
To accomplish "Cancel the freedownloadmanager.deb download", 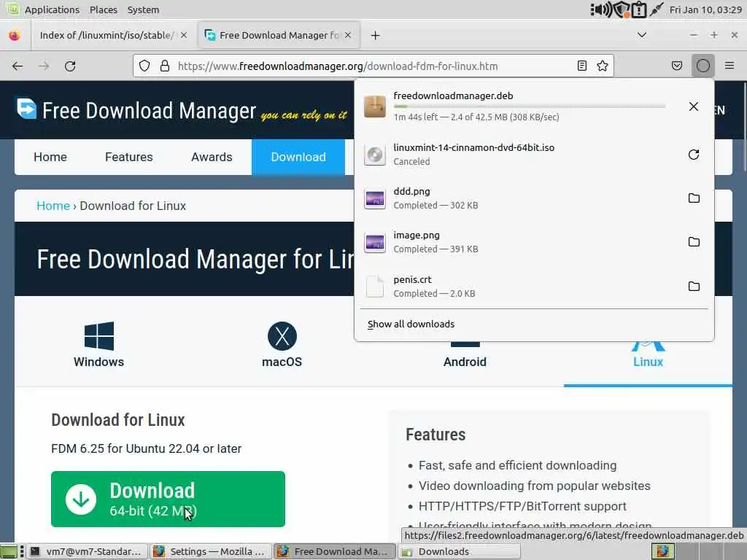I will pos(694,106).
